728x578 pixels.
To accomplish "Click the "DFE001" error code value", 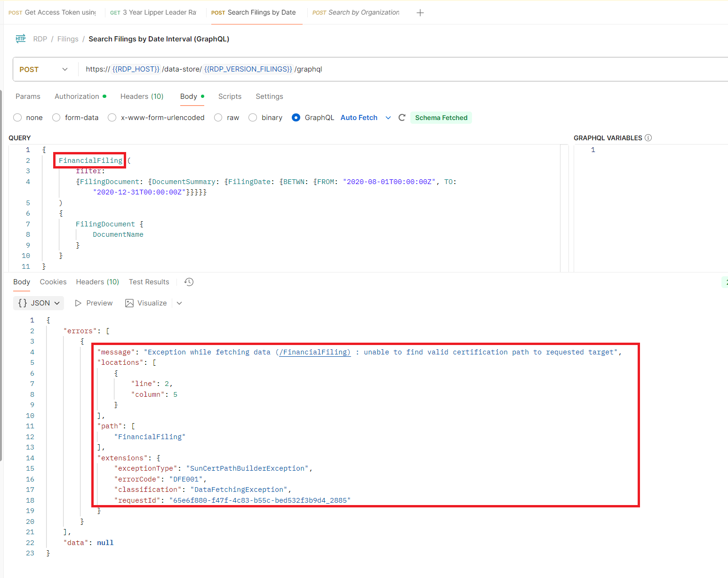I will pyautogui.click(x=186, y=479).
